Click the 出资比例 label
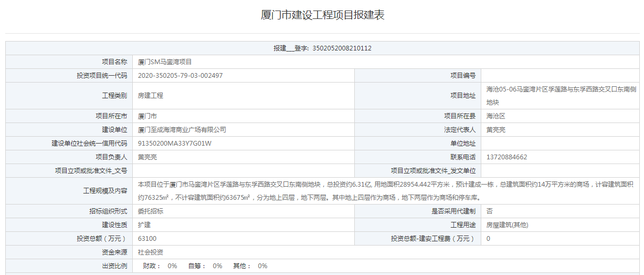 point(114,266)
